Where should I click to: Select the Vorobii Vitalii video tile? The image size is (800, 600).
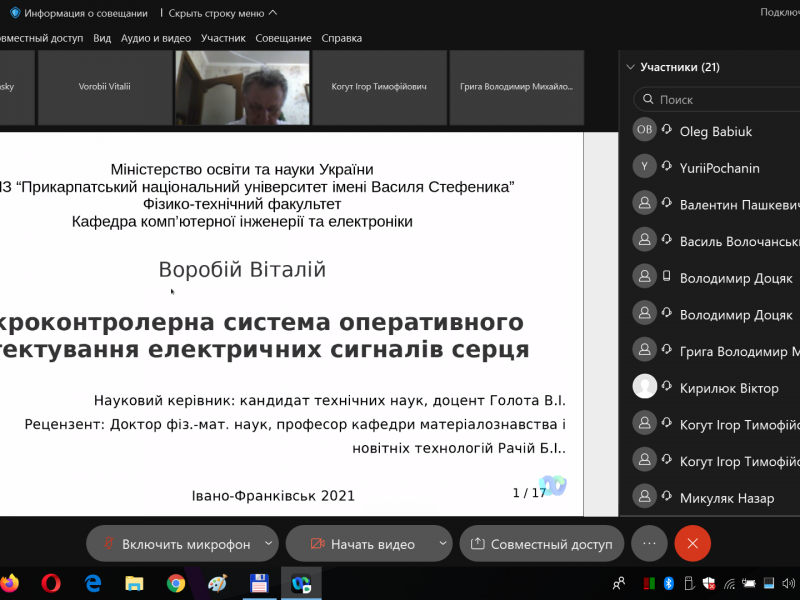click(x=105, y=87)
